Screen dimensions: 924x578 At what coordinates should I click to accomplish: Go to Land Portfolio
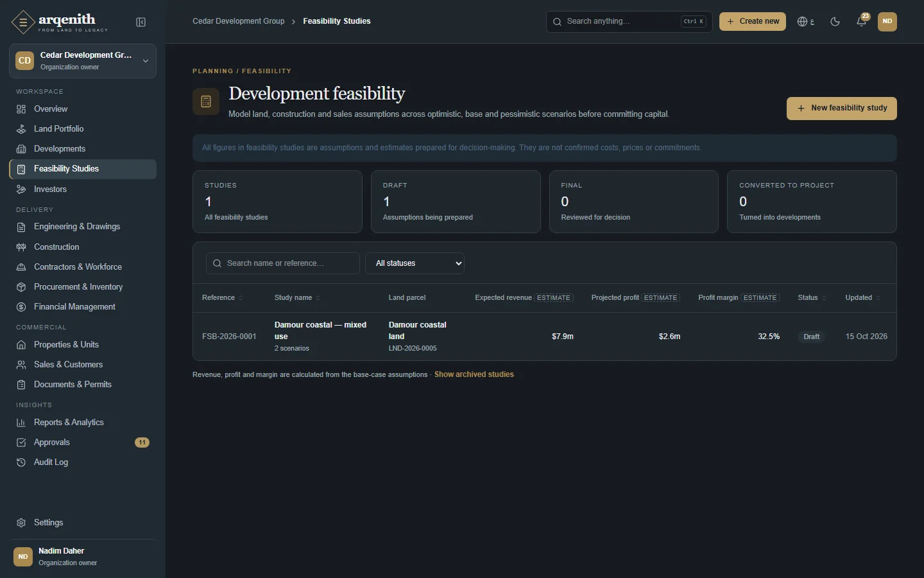[83, 129]
